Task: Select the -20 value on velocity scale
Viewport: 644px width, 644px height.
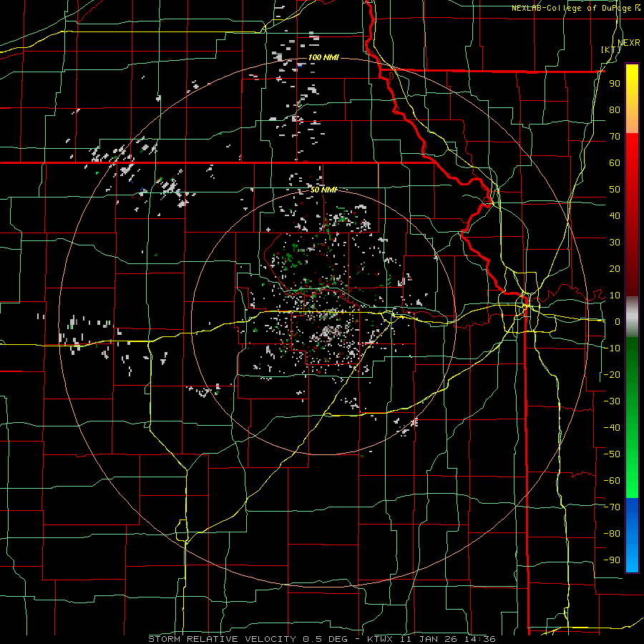Action: (612, 374)
